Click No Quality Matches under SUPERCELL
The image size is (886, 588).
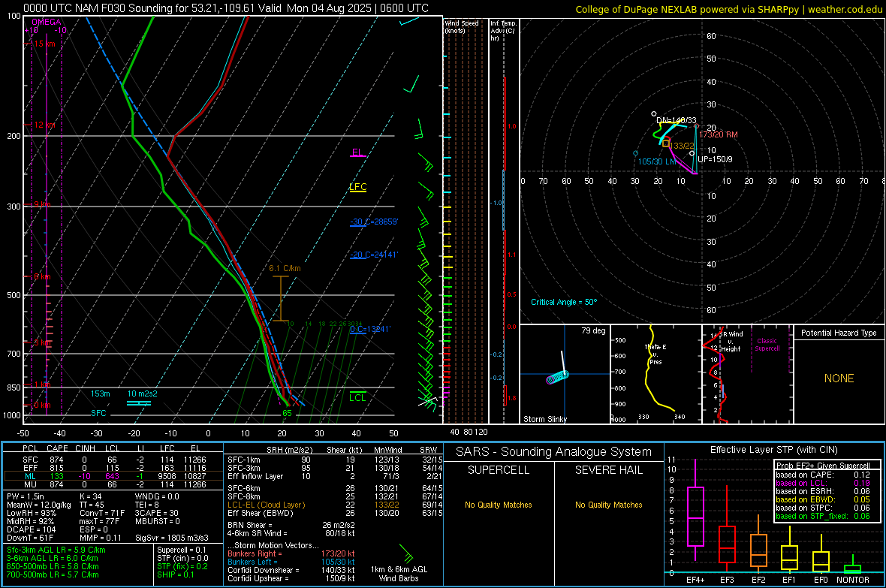click(499, 505)
